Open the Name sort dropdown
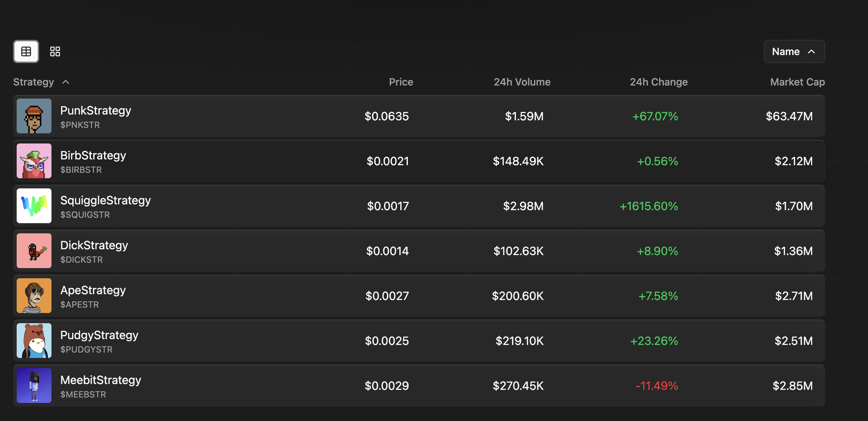 pos(794,51)
